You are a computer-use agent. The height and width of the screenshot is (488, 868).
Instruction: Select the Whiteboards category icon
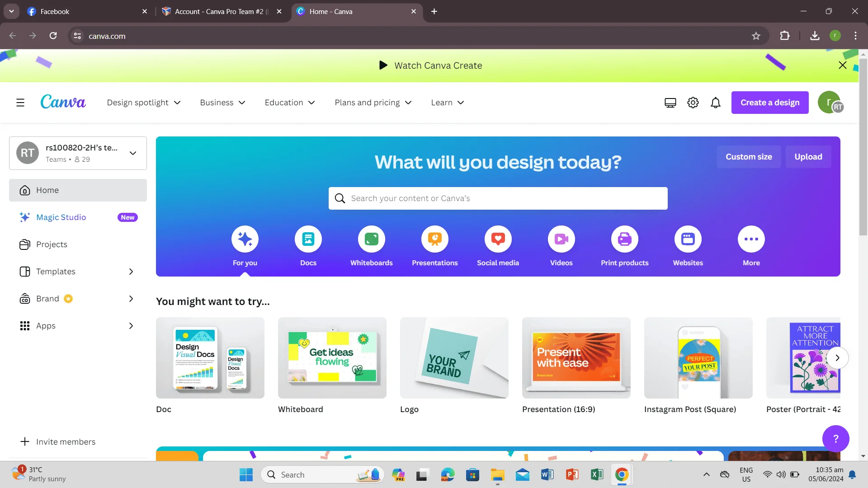(x=372, y=239)
